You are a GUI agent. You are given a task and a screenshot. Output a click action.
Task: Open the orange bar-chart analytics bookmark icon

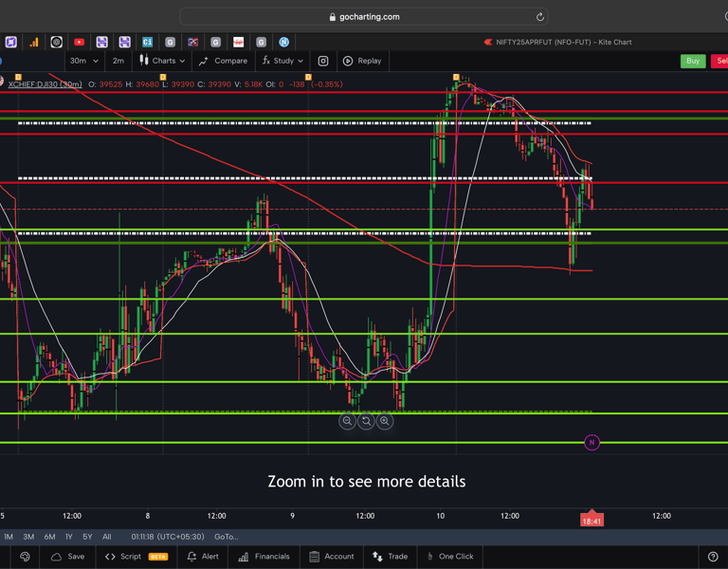click(x=34, y=43)
